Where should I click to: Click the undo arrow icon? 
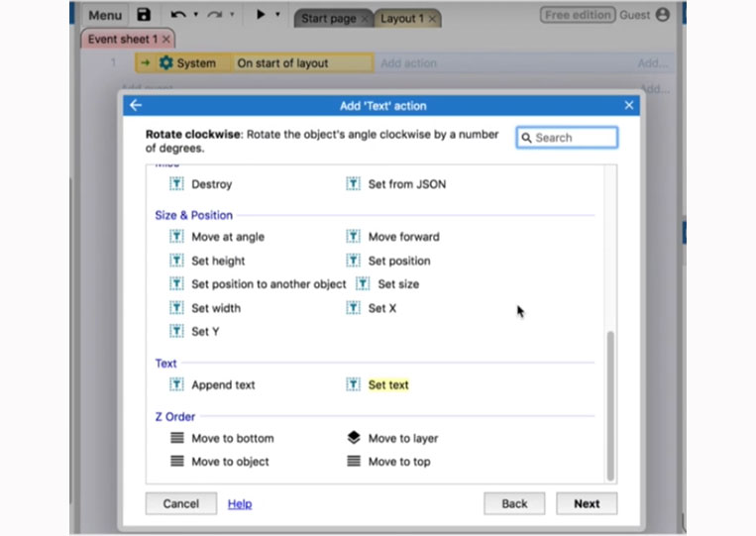pyautogui.click(x=178, y=15)
